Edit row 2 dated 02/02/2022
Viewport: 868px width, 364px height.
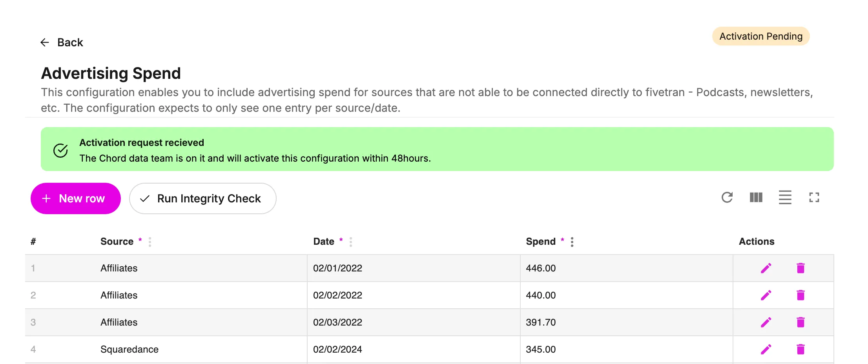click(766, 295)
